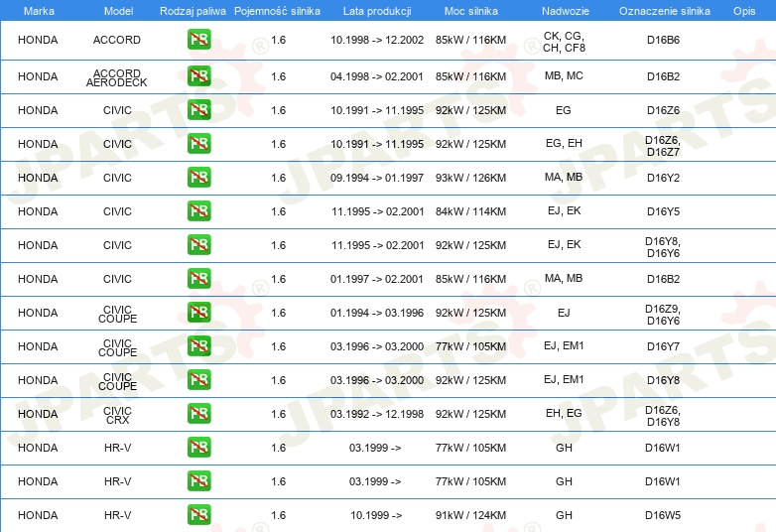776x532 pixels.
Task: Select the engine codes D16Z6, D16Y8
Action: coord(663,416)
